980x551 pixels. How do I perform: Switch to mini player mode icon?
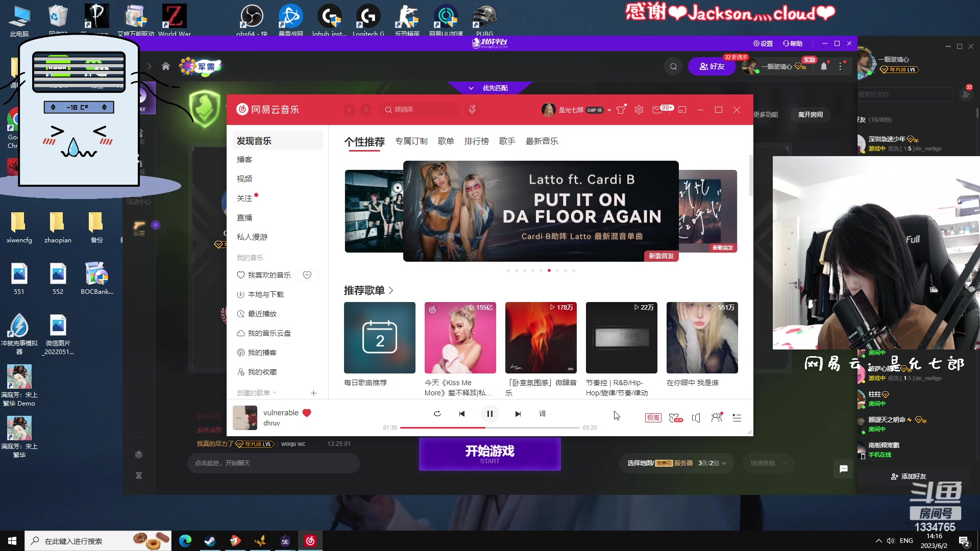pos(682,110)
